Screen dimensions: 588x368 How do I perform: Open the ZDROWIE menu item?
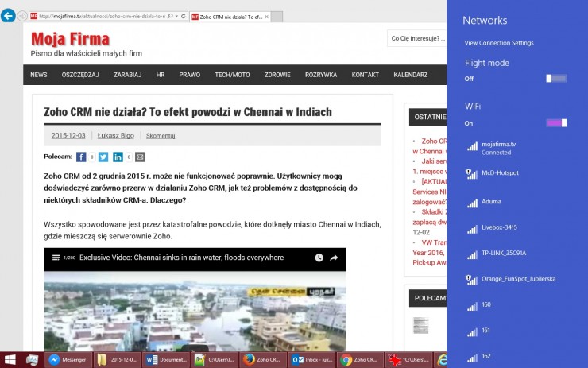pyautogui.click(x=277, y=75)
